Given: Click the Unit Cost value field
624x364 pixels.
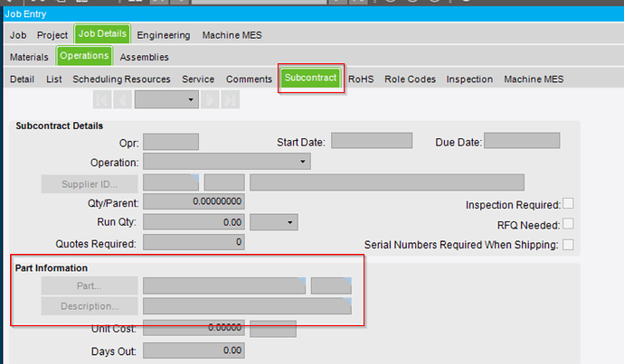Looking at the screenshot, I should 194,328.
